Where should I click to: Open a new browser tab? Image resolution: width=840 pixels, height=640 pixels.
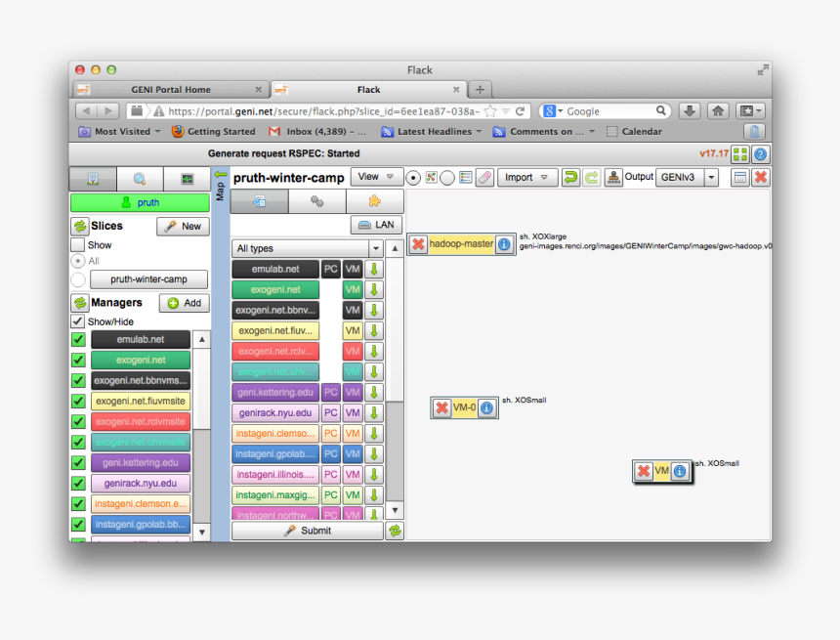tap(480, 90)
